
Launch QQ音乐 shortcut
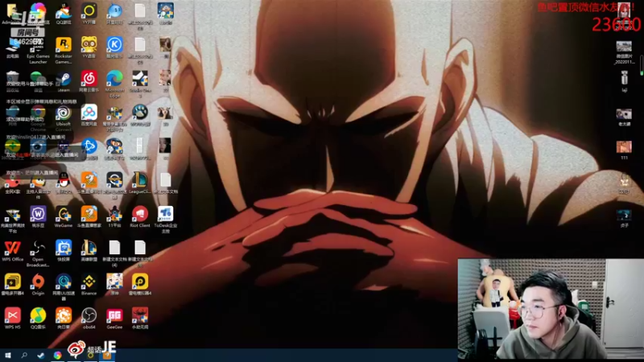[x=38, y=318]
